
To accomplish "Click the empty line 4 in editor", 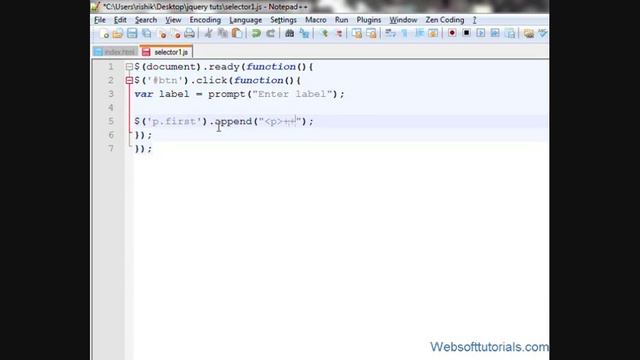I will point(341,108).
